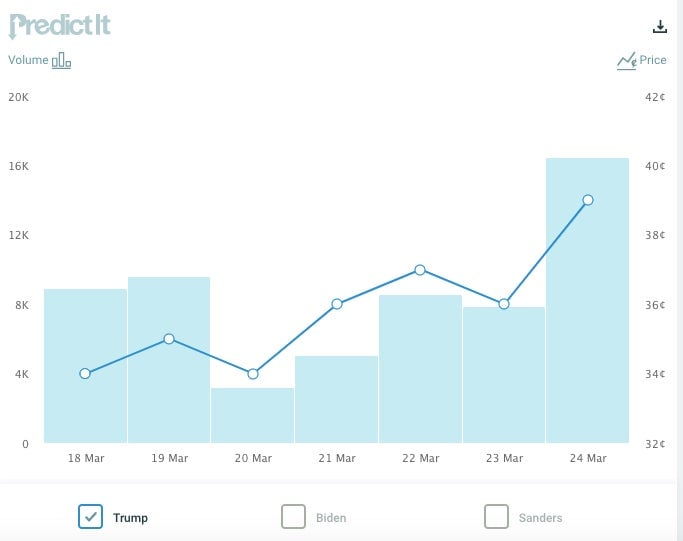Select the 19 Mar price data point

pos(169,339)
